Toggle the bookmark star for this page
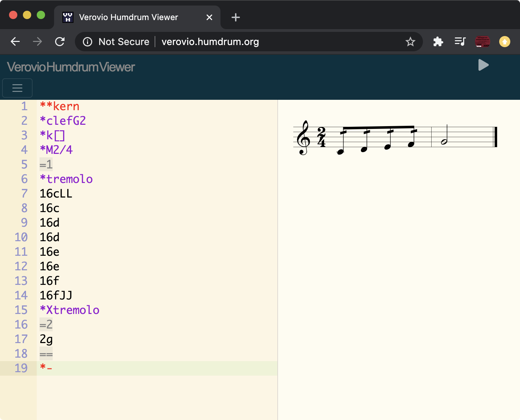Viewport: 520px width, 420px height. [x=410, y=42]
